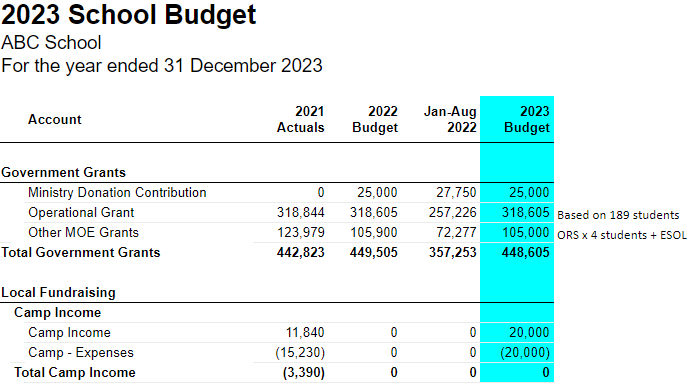The height and width of the screenshot is (383, 690).
Task: Click the Total Government Grants row label
Action: click(81, 252)
